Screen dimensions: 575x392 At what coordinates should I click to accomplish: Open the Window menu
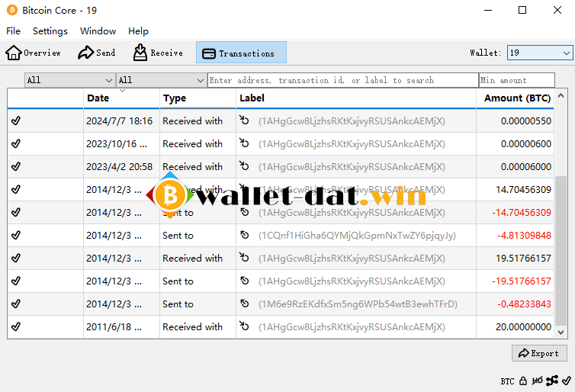click(98, 31)
